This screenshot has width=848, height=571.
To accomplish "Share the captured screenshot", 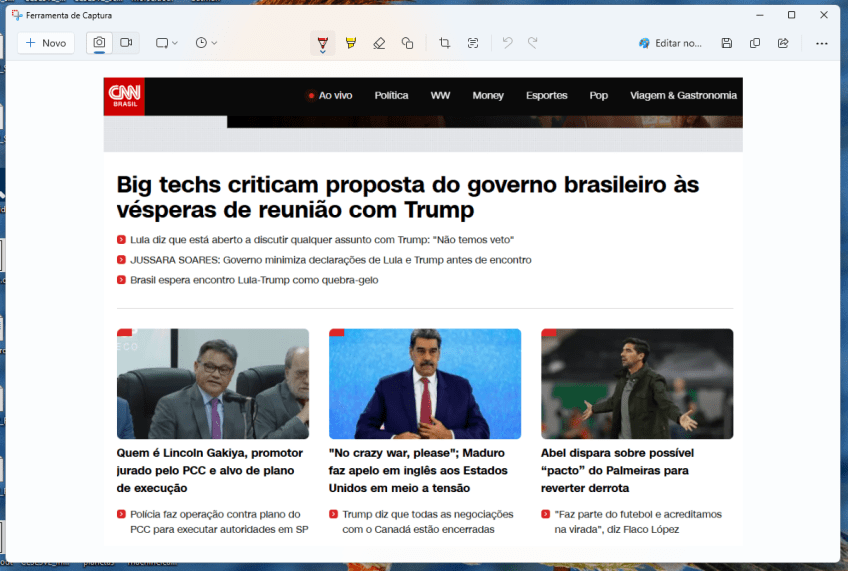I will pos(783,43).
